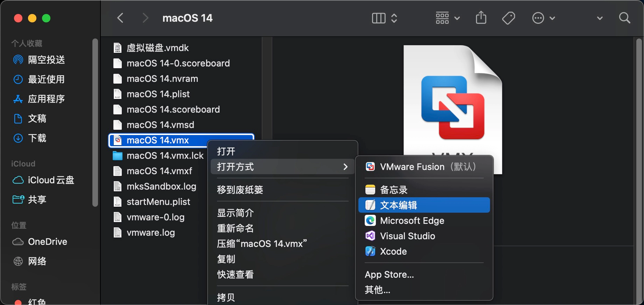Viewport: 644px width, 305px height.
Task: Choose 打开 in context menu
Action: [x=283, y=151]
